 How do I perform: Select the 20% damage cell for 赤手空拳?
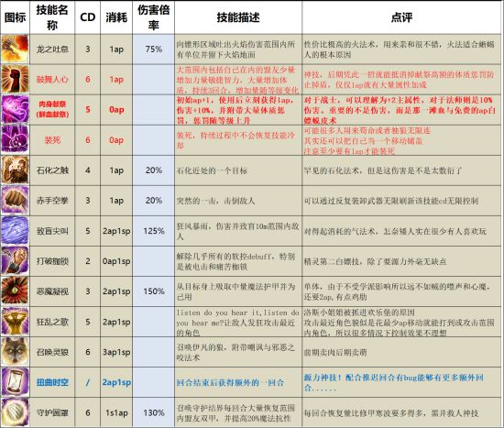[x=154, y=201]
